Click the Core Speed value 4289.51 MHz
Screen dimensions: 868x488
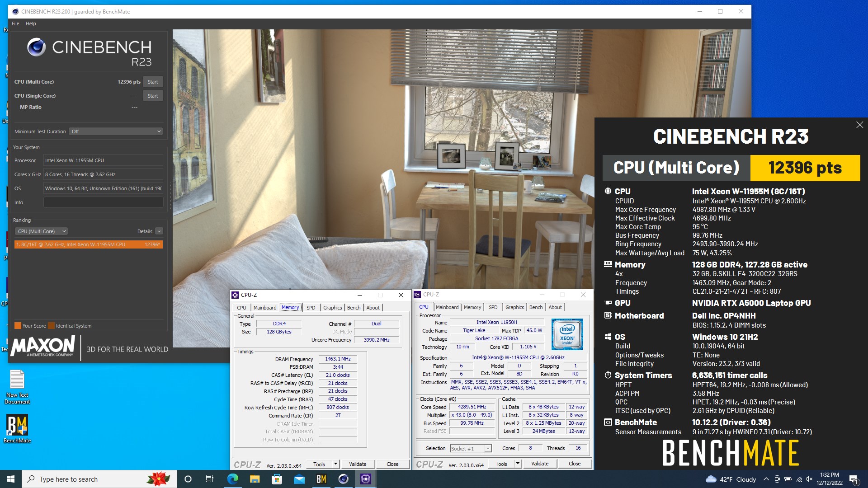point(472,407)
